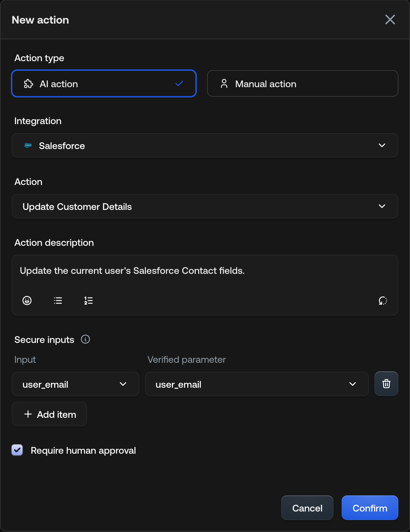Insert an emoji into the action description

27,301
